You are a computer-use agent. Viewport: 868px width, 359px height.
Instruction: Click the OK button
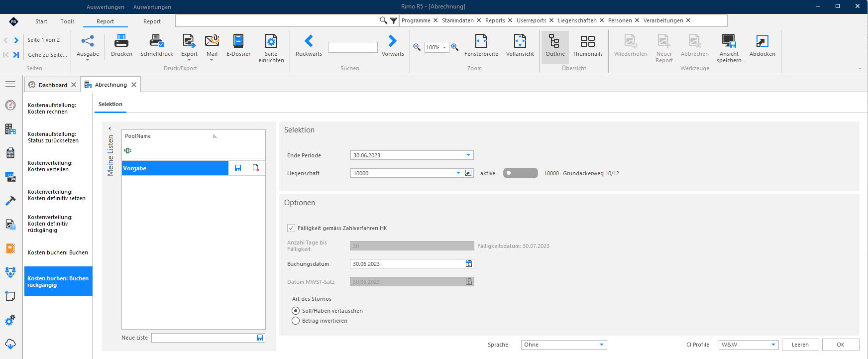(x=841, y=345)
